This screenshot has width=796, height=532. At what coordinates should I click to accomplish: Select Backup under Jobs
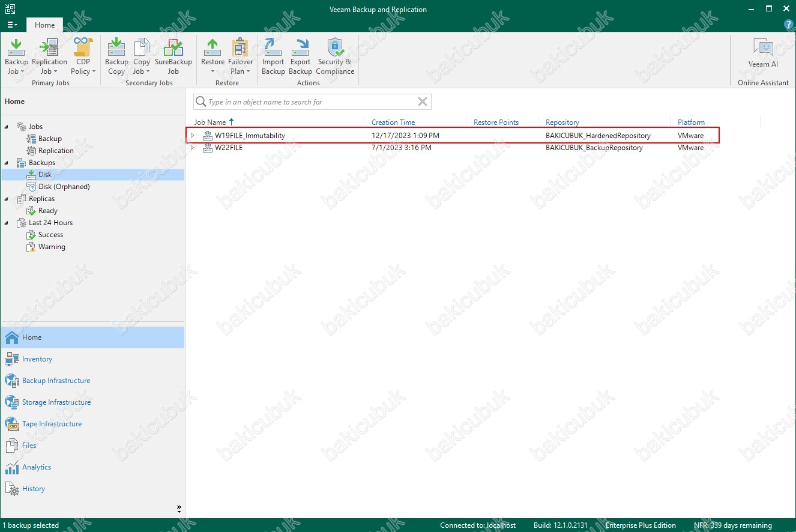(x=50, y=139)
